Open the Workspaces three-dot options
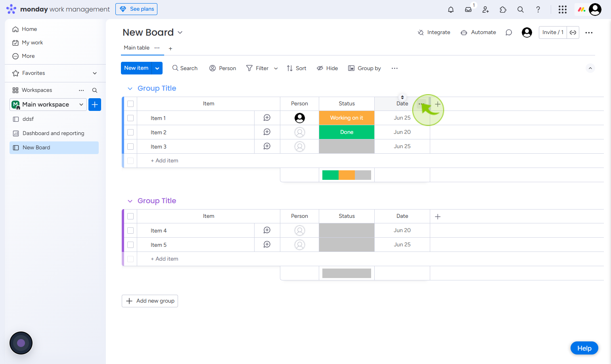Viewport: 611px width, 364px height. tap(81, 90)
